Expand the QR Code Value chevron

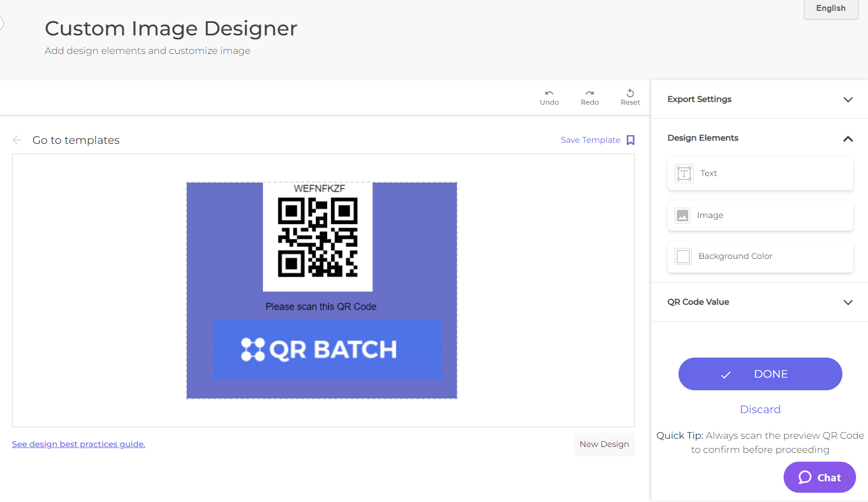click(848, 303)
